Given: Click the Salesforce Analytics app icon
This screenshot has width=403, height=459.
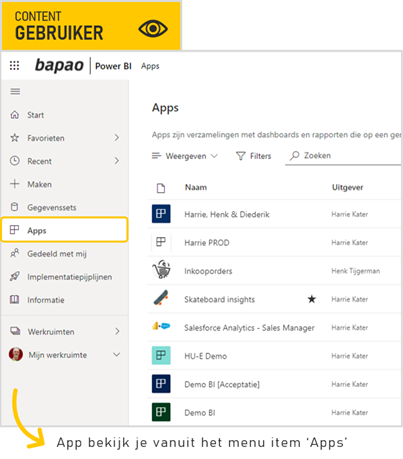Looking at the screenshot, I should tap(161, 326).
